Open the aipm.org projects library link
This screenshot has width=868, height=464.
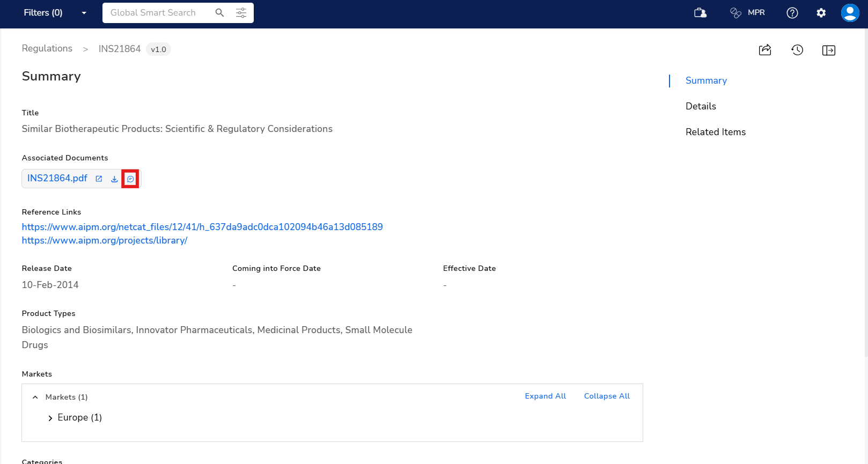pos(105,240)
